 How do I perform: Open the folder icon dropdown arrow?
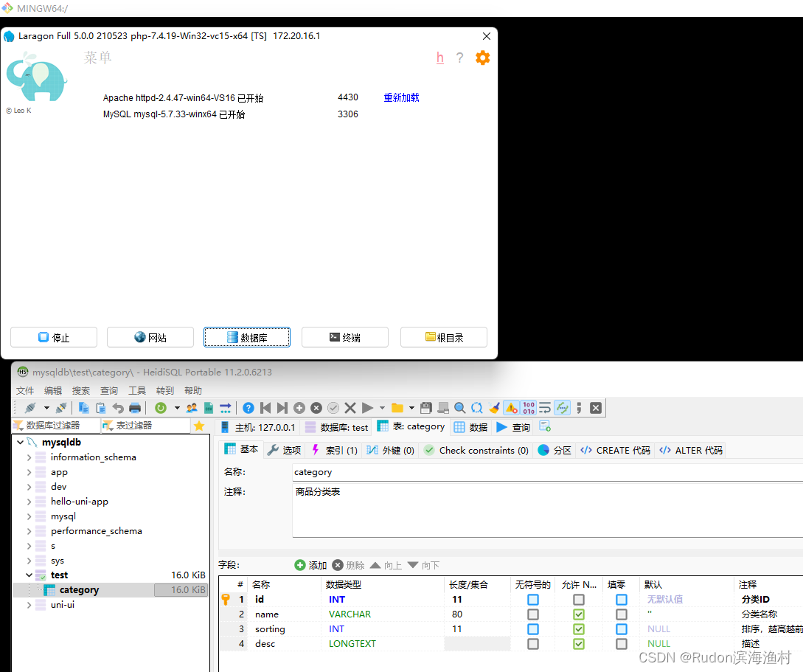(411, 408)
